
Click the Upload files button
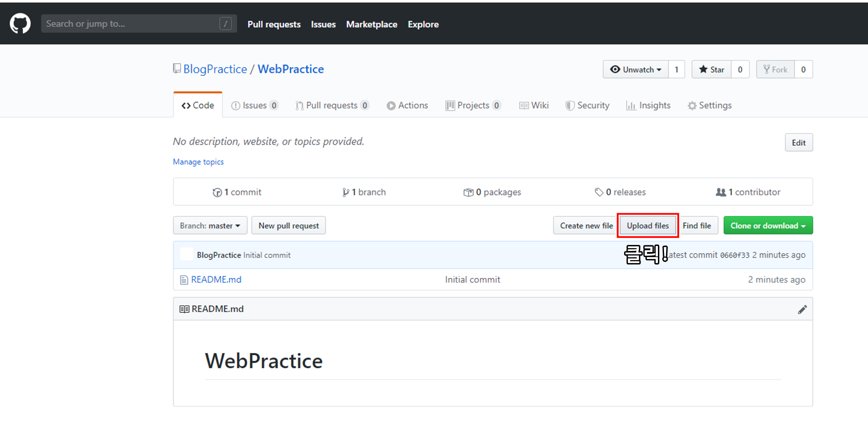click(x=648, y=225)
